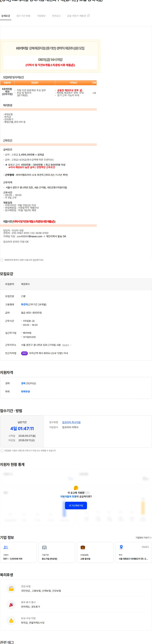Open the 파견직 employment type link
152x644 pixels.
coord(24,304)
